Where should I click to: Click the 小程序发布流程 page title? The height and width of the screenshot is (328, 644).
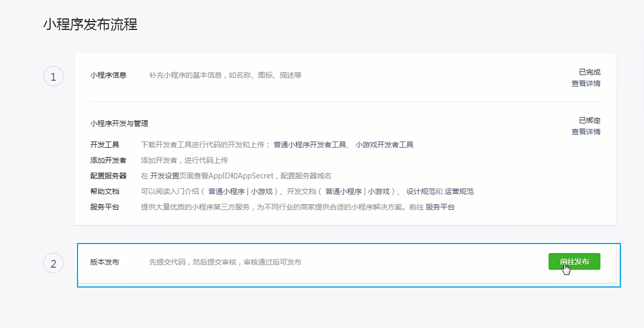tap(90, 25)
